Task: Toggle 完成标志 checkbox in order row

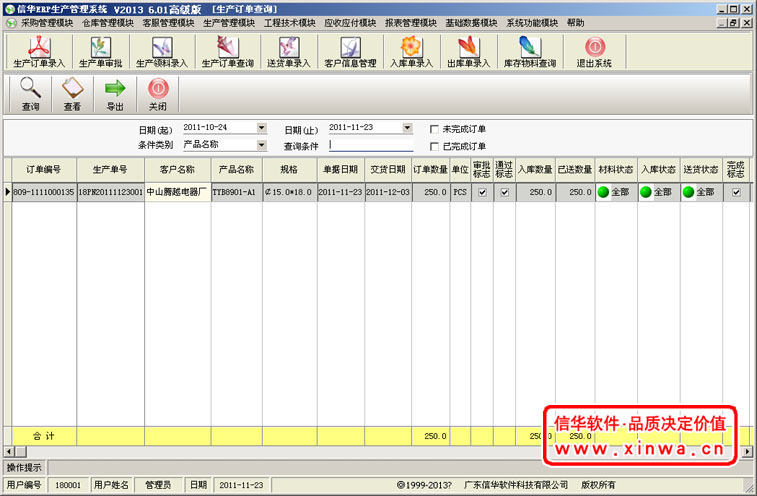Action: click(736, 192)
